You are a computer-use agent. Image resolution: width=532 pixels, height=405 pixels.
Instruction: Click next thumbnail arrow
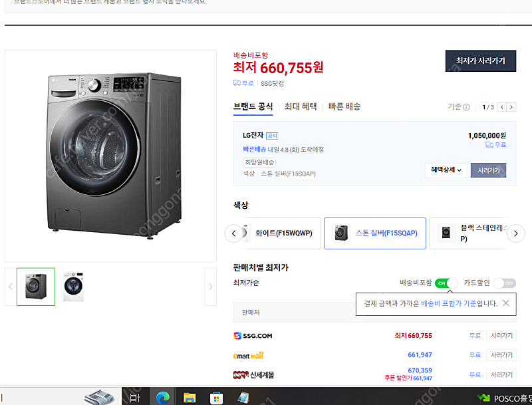coord(210,287)
